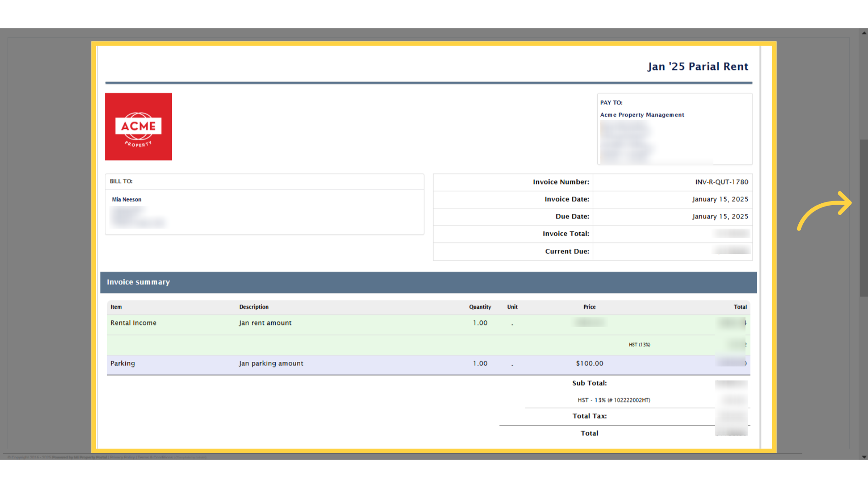Click the Mia Neeson billing name
Image resolution: width=868 pixels, height=488 pixels.
pyautogui.click(x=127, y=199)
